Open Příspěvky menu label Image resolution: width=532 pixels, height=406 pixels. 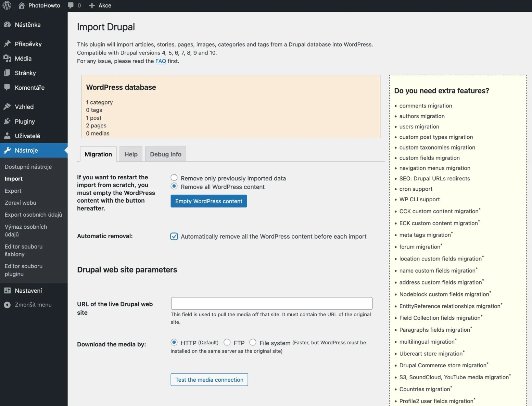click(28, 44)
